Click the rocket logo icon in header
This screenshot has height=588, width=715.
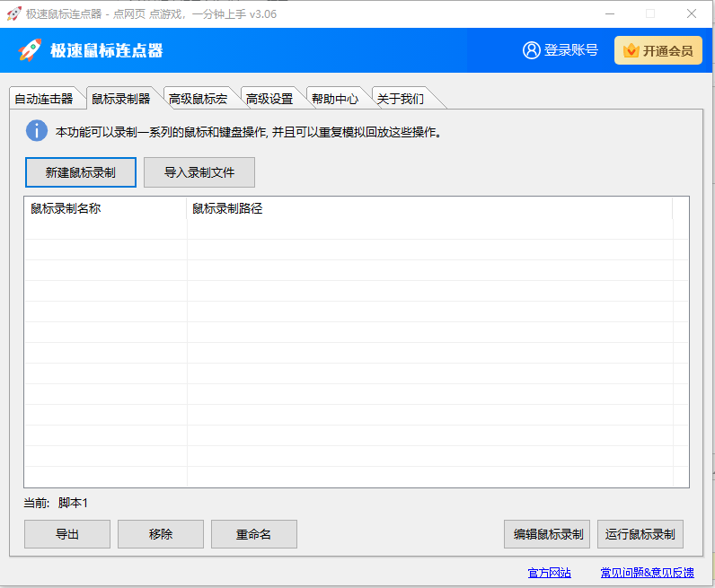pos(31,50)
